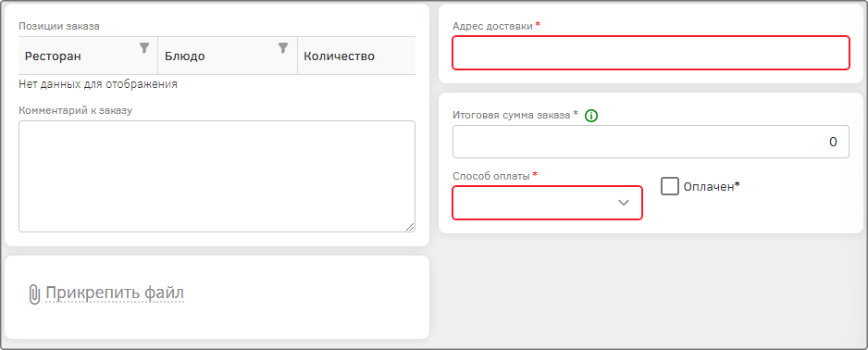Tick the Оплачен checkbox
The image size is (868, 350).
click(670, 187)
